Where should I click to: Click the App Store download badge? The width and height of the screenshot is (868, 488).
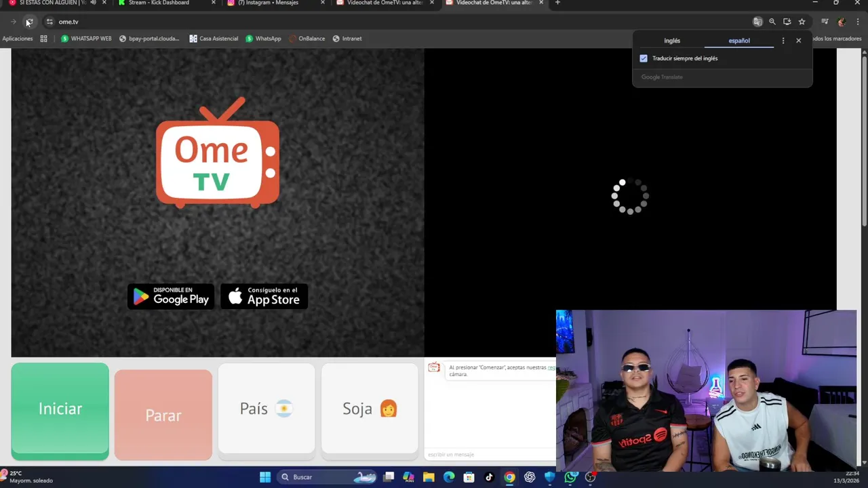pyautogui.click(x=264, y=296)
